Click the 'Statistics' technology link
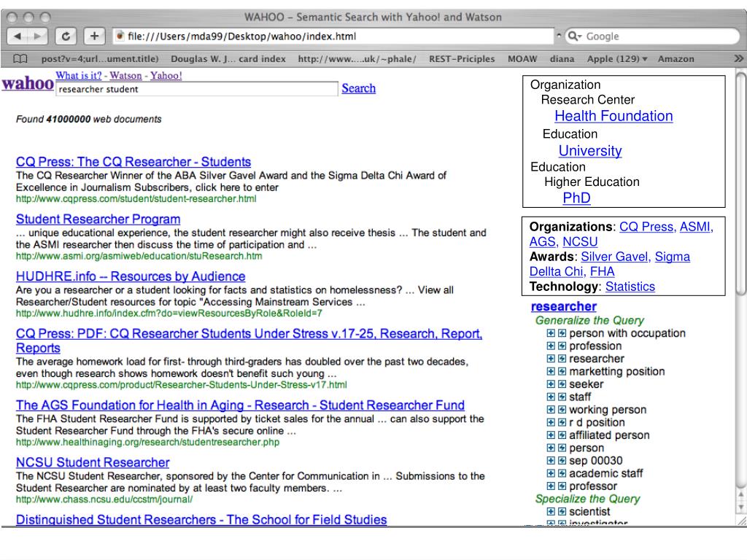 coord(630,287)
